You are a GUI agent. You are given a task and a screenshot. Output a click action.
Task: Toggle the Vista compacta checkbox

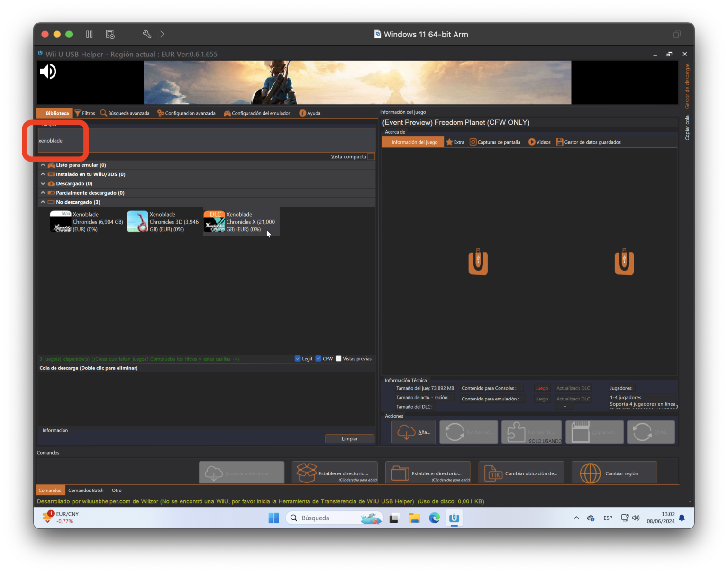click(x=371, y=157)
